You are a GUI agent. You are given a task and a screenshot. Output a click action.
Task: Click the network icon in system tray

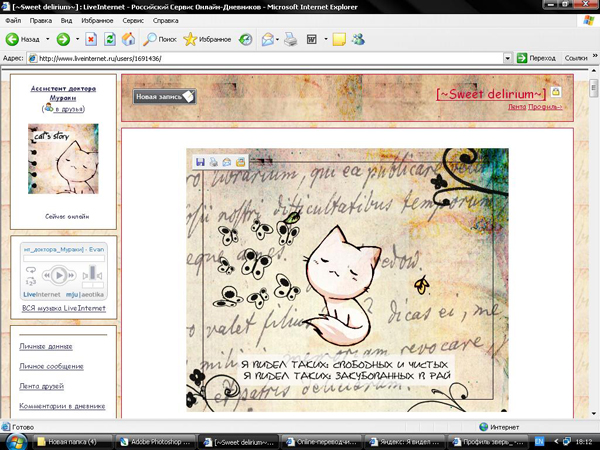click(567, 442)
